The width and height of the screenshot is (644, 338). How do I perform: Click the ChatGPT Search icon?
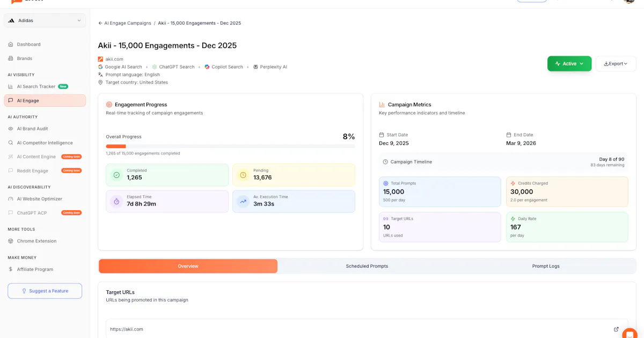155,67
